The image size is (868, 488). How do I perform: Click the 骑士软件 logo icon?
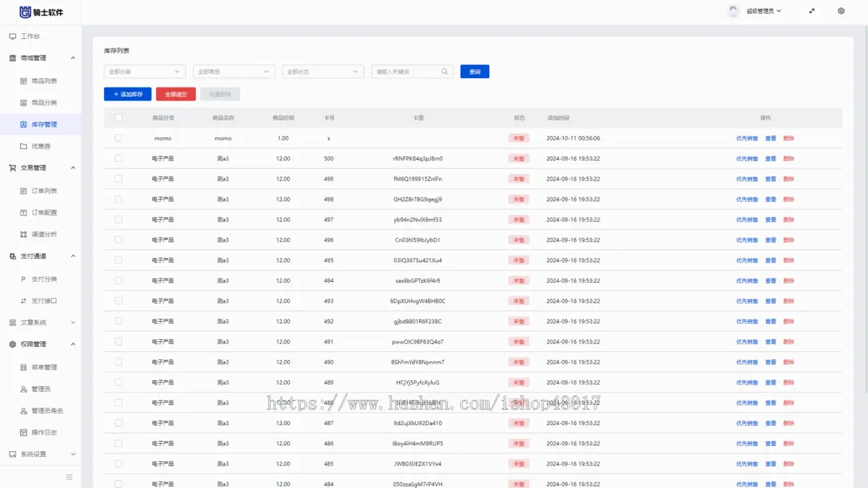click(25, 12)
